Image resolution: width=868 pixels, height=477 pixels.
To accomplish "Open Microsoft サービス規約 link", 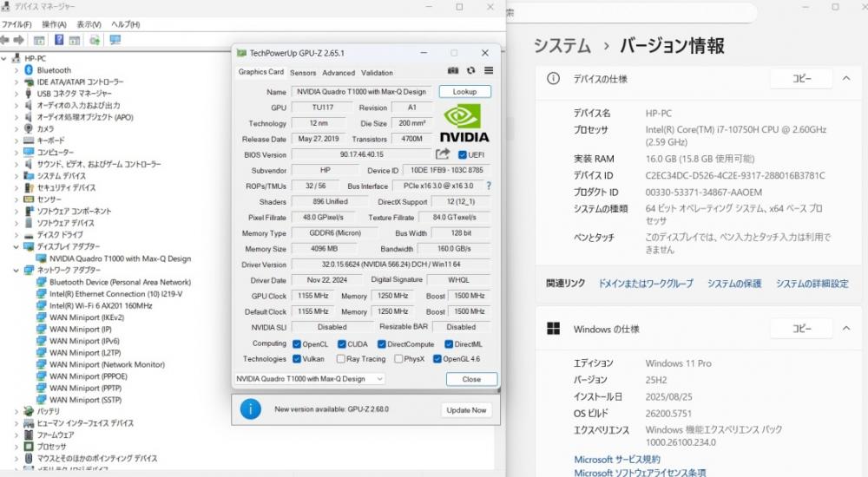I will coord(617,460).
